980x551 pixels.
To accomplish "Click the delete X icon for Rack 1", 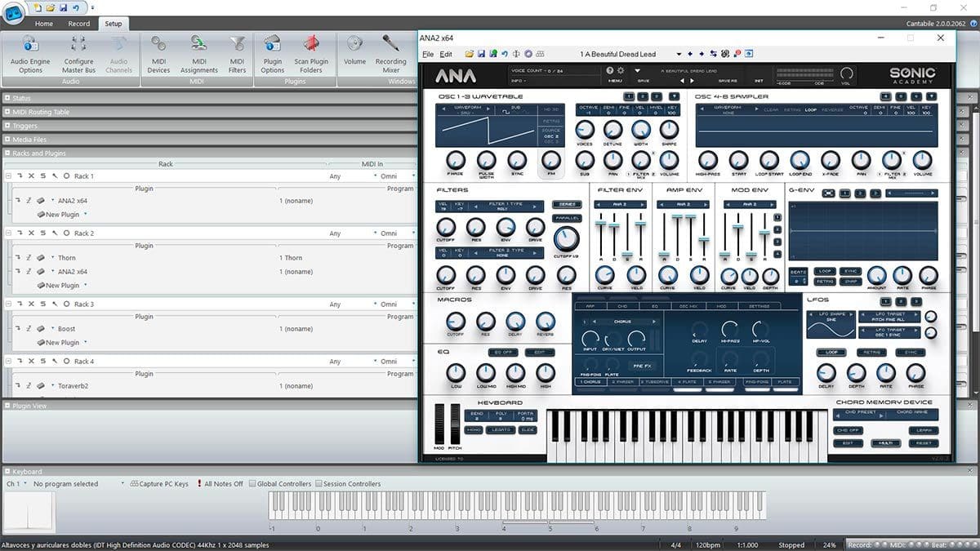I will coord(31,176).
